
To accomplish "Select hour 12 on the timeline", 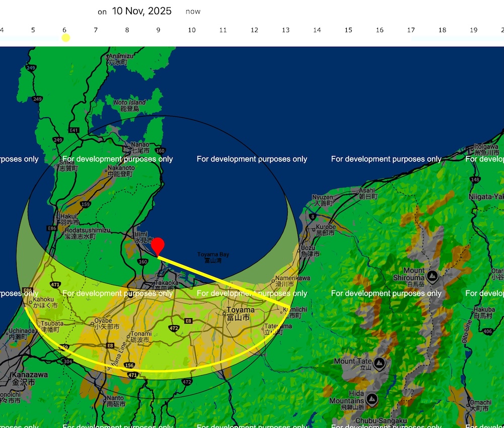I will (254, 30).
